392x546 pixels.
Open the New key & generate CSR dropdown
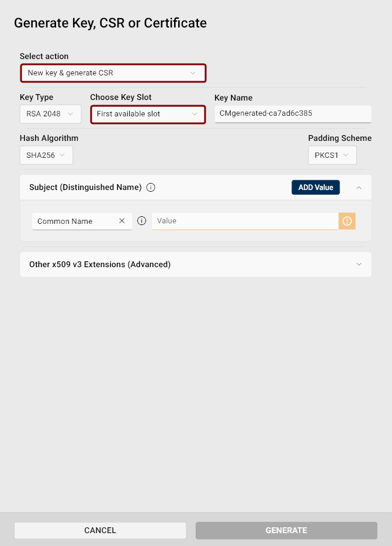[x=113, y=73]
